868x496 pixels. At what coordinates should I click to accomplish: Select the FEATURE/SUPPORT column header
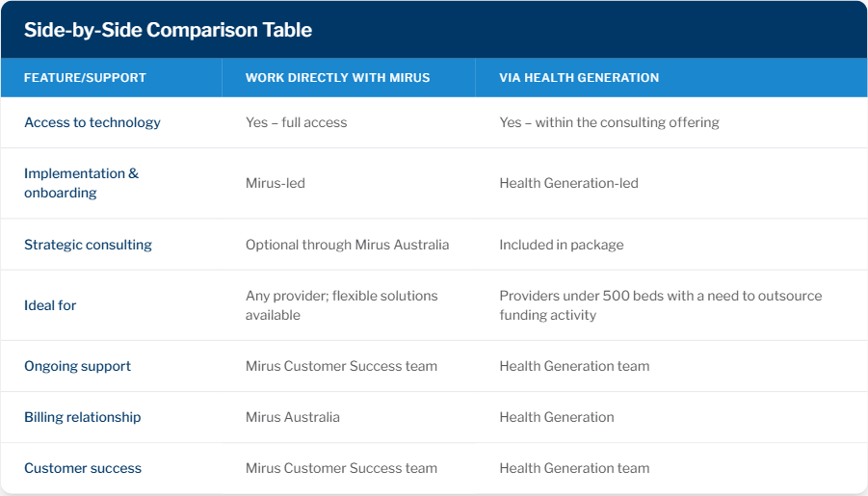(85, 78)
